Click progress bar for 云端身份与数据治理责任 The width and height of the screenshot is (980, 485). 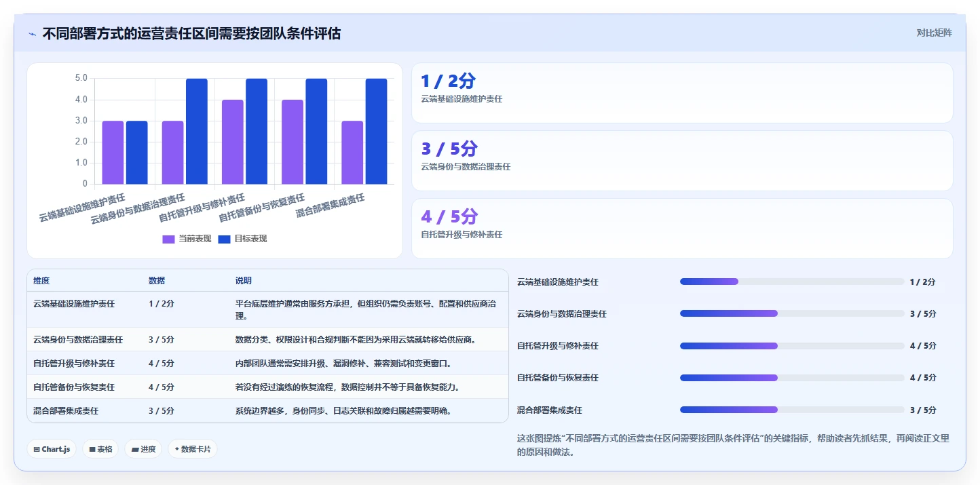click(792, 313)
